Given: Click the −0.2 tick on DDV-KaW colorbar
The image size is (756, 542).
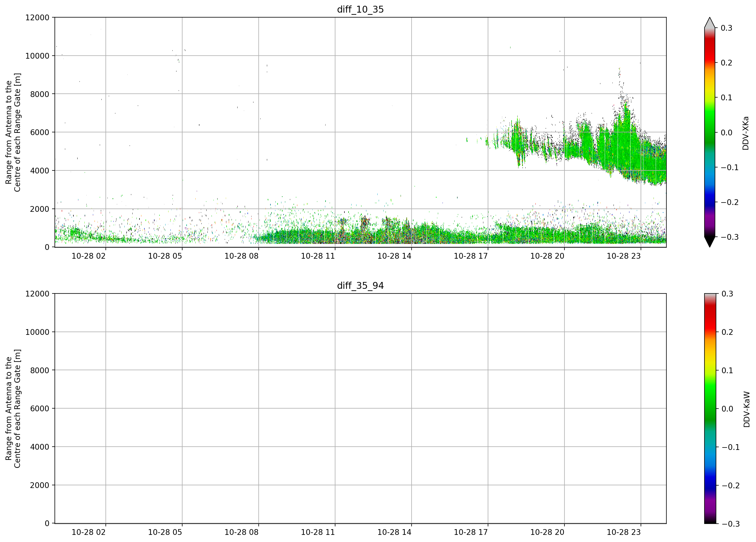Looking at the screenshot, I should (x=731, y=485).
